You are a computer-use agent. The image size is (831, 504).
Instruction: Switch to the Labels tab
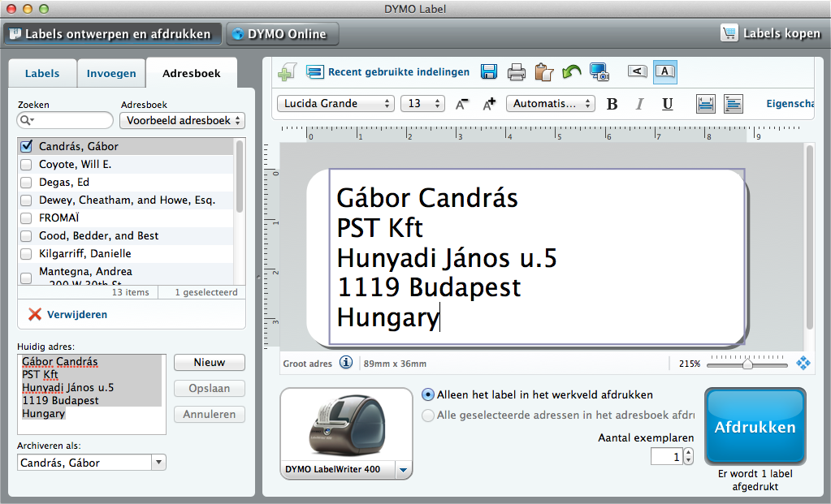tap(42, 73)
